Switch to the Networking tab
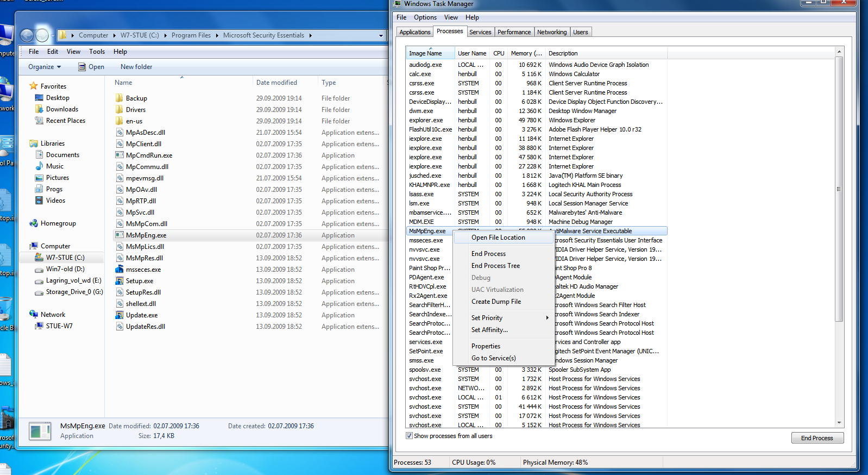This screenshot has width=868, height=475. click(x=552, y=32)
